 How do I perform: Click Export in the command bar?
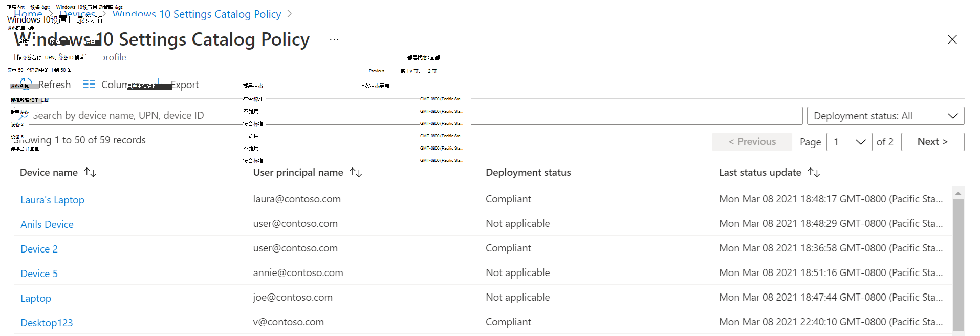click(184, 85)
